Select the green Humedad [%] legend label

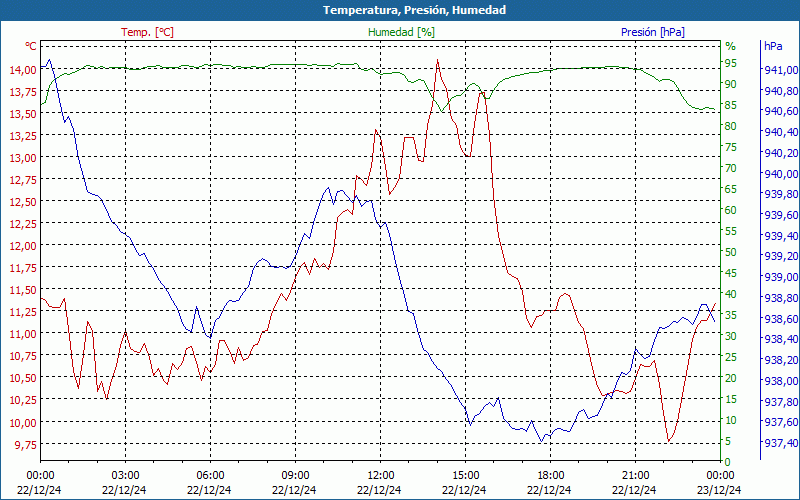(401, 32)
